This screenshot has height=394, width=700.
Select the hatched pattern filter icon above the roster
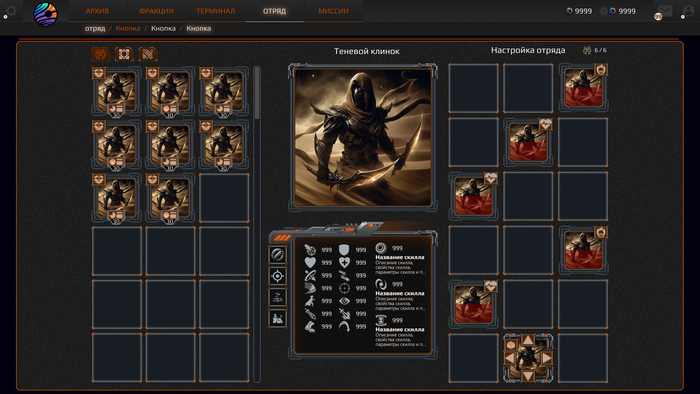[x=148, y=54]
